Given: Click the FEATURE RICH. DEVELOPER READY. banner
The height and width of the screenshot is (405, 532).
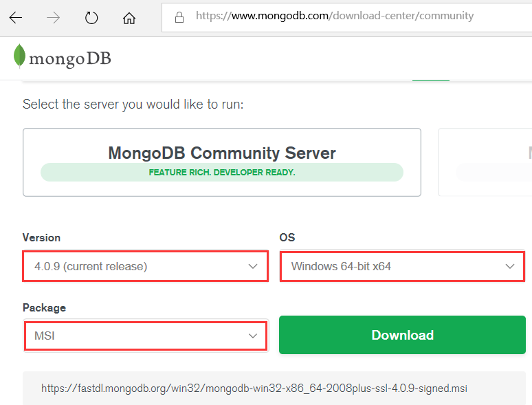Looking at the screenshot, I should pyautogui.click(x=222, y=172).
